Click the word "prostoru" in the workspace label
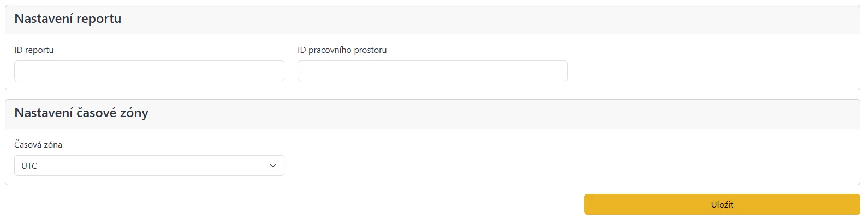This screenshot has width=868, height=219. coord(370,50)
